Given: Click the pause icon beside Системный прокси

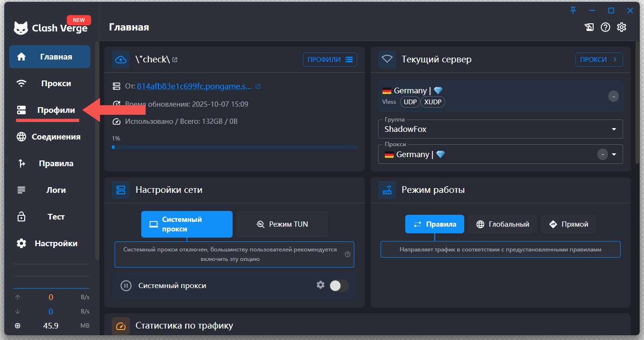Looking at the screenshot, I should 126,286.
